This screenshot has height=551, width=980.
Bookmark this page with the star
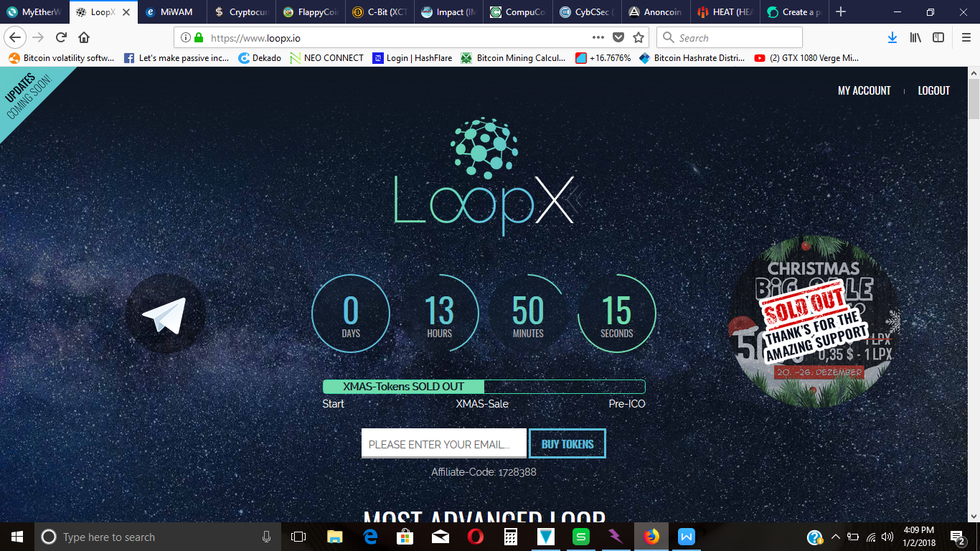(639, 38)
